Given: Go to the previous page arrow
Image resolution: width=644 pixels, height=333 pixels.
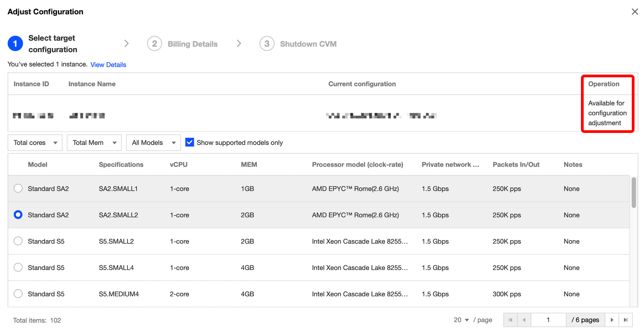Looking at the screenshot, I should click(524, 320).
